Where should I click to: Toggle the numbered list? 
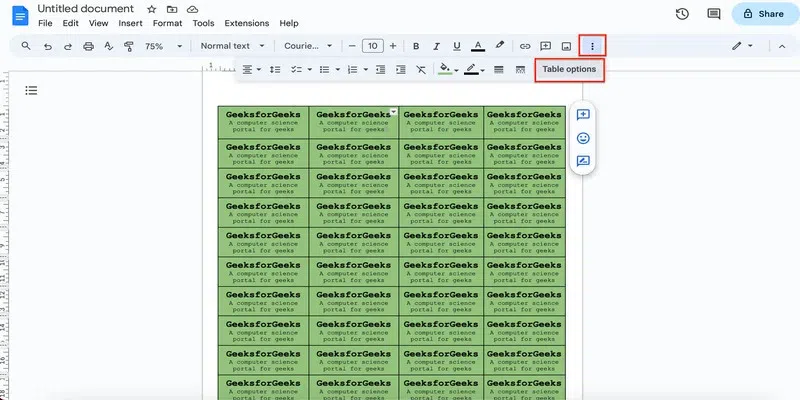pyautogui.click(x=352, y=69)
